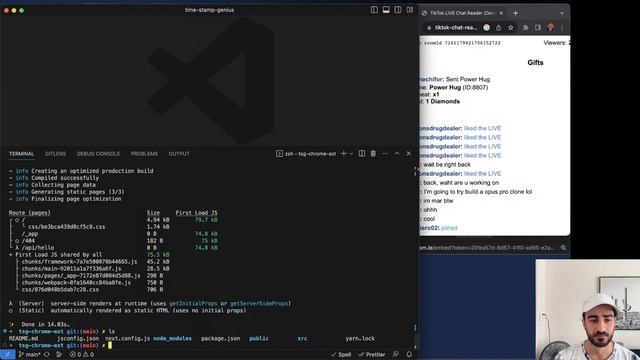Click node_modules in the ls output
This screenshot has width=640, height=360.
click(x=172, y=338)
